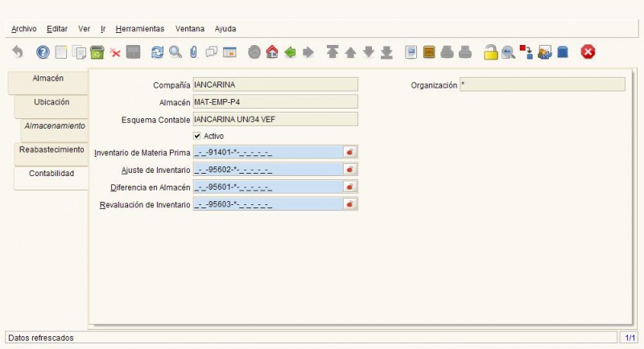Open the Ir menu

click(x=103, y=29)
